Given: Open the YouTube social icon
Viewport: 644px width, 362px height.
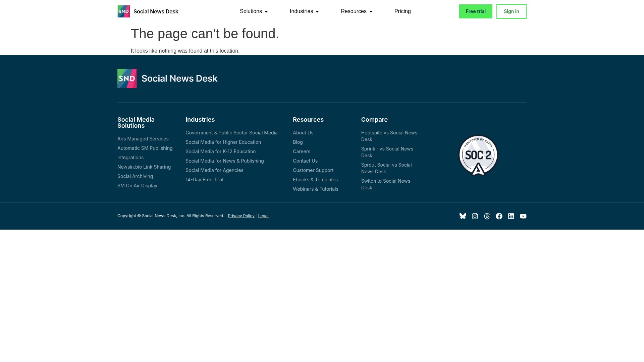Looking at the screenshot, I should tap(523, 216).
